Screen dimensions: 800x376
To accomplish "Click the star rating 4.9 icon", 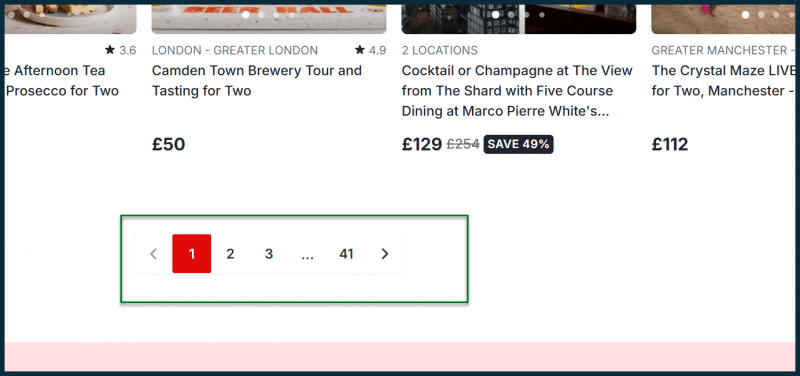I will (360, 50).
